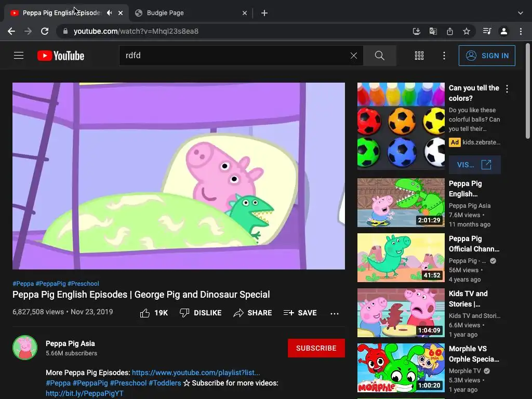Open ad options menu for colors ad
The width and height of the screenshot is (532, 399).
tap(507, 89)
